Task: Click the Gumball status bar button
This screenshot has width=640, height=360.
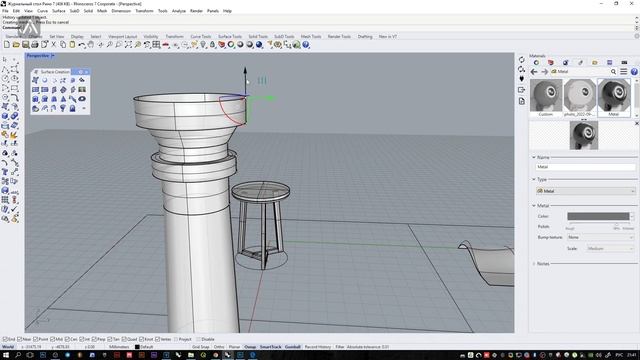Action: [292, 347]
